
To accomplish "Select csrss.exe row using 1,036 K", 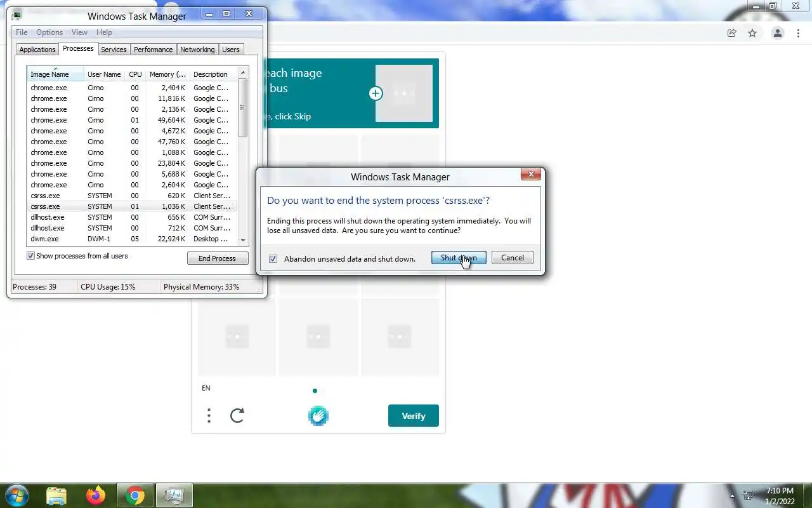I will pos(131,206).
